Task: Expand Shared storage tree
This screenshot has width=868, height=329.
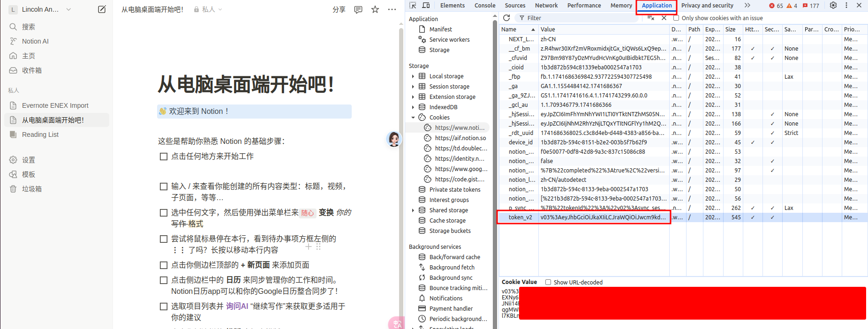Action: pyautogui.click(x=413, y=210)
